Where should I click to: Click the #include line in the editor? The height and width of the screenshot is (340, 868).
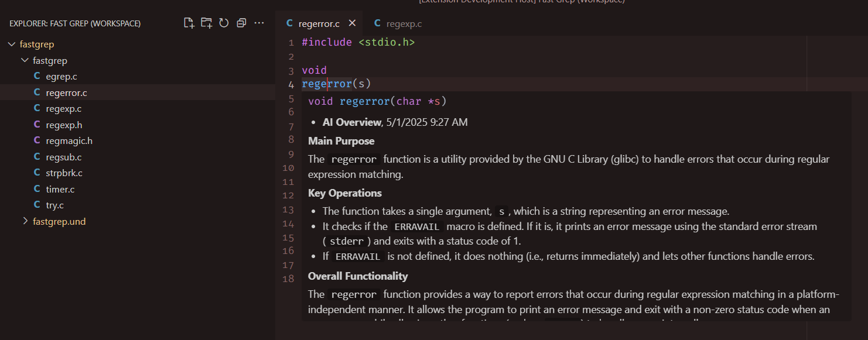[x=358, y=42]
